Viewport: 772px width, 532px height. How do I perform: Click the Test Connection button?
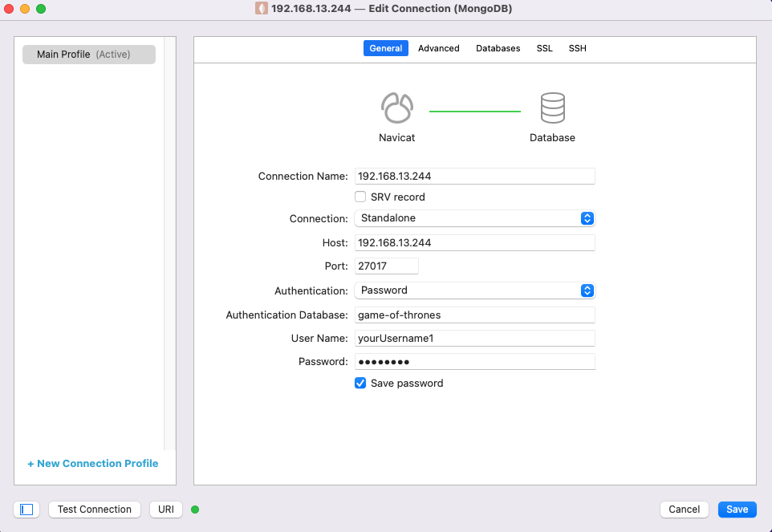coord(95,510)
